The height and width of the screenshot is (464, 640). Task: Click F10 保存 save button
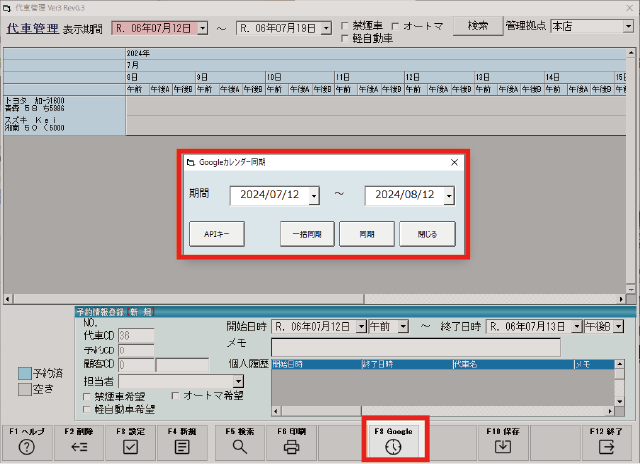(503, 442)
